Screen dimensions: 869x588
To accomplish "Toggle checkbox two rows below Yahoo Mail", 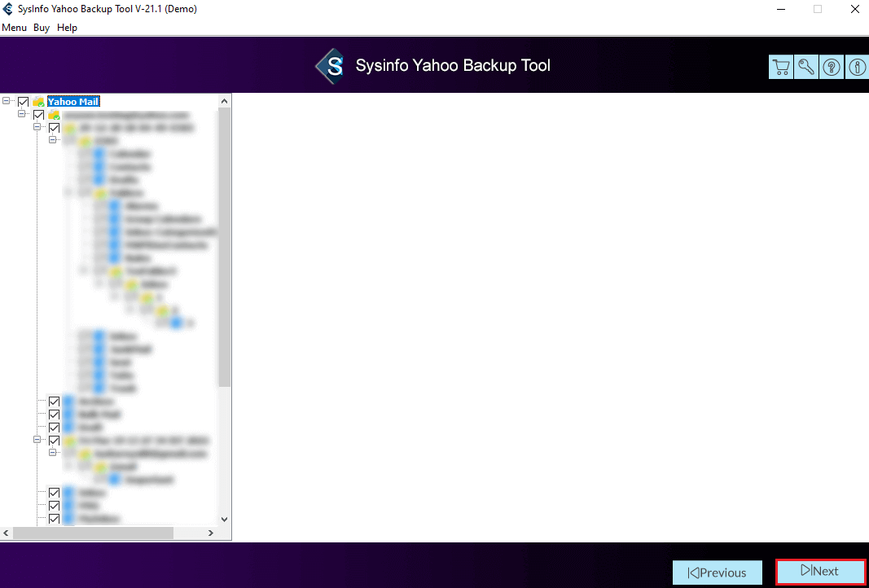I will click(55, 128).
